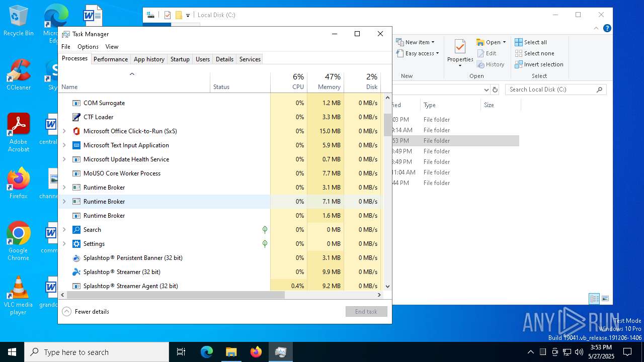Screen dimensions: 644x362
Task: Click the Splashtop Persistent Banner icon
Action: pyautogui.click(x=76, y=258)
